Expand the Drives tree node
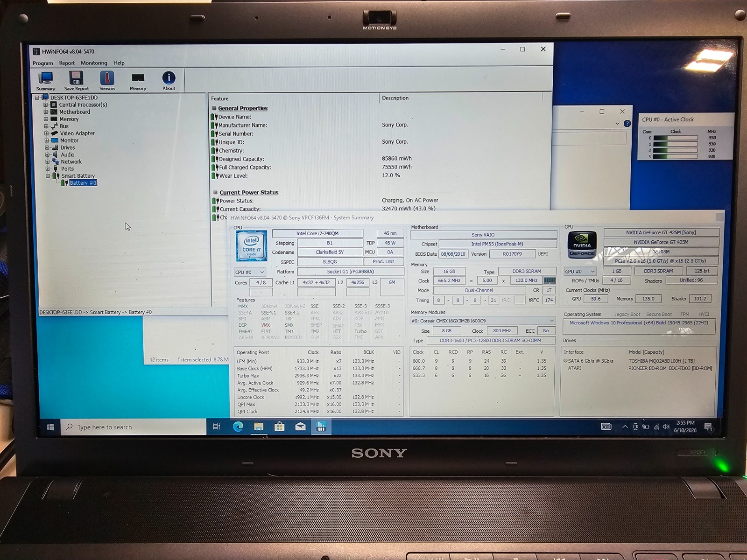Image resolution: width=747 pixels, height=560 pixels. [47, 147]
